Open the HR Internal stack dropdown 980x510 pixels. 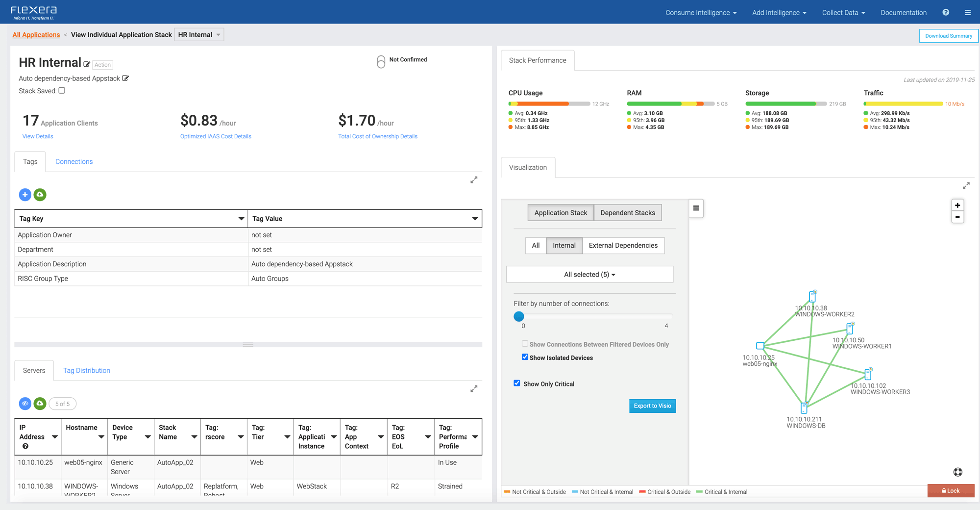(199, 35)
